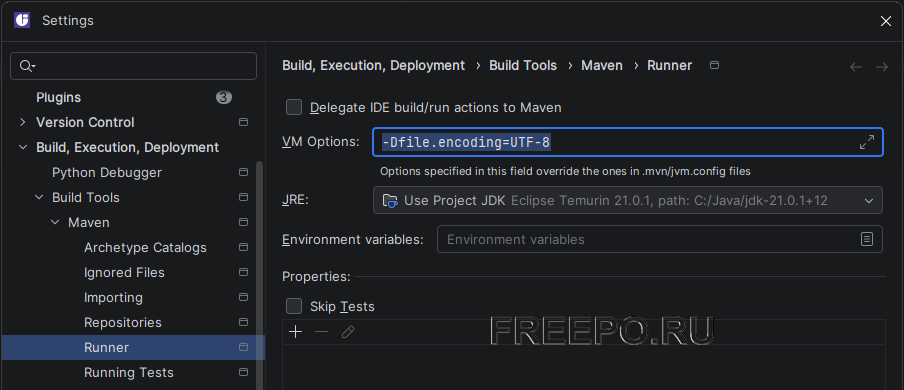
Task: Click the Settings window title text
Action: click(x=67, y=21)
